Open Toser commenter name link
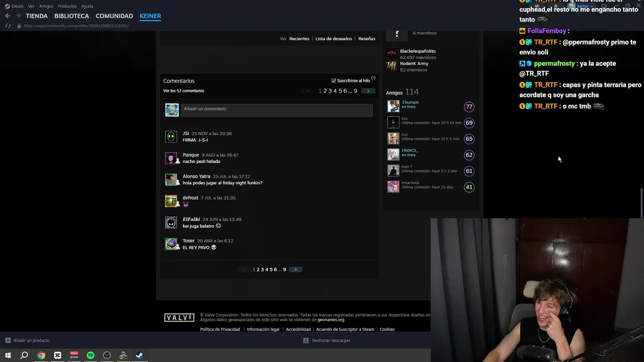 coord(189,241)
